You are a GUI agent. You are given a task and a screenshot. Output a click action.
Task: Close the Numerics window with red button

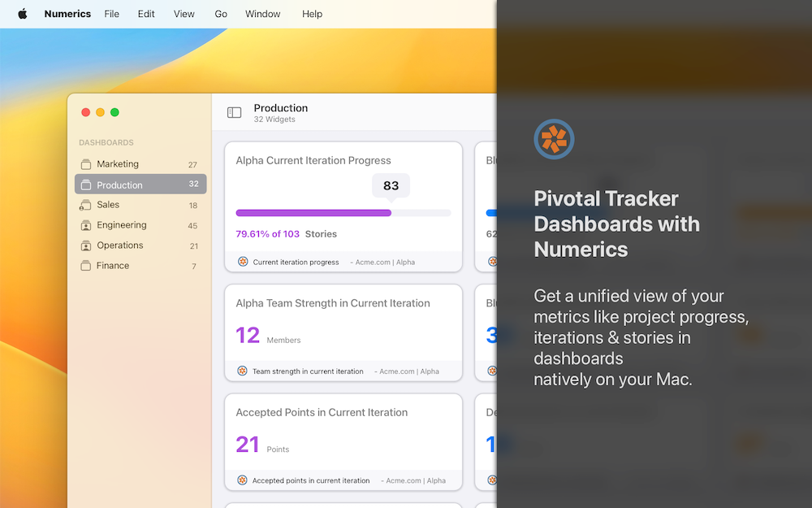click(x=86, y=112)
